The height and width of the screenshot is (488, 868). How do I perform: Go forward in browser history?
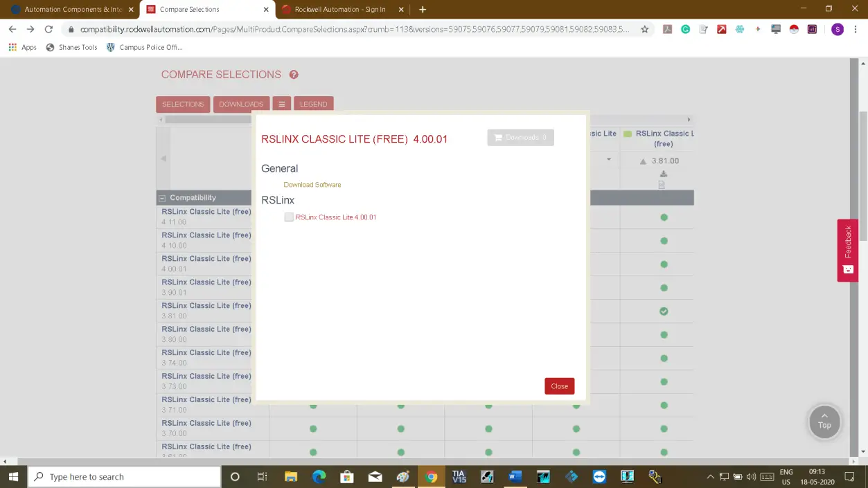30,29
